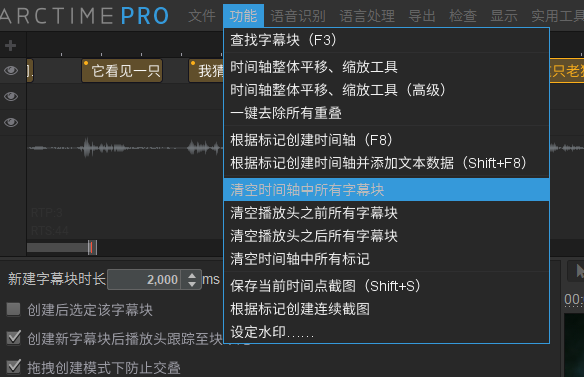Select 保存当前时间点截图 (Shift+S)
The height and width of the screenshot is (377, 584).
point(387,286)
